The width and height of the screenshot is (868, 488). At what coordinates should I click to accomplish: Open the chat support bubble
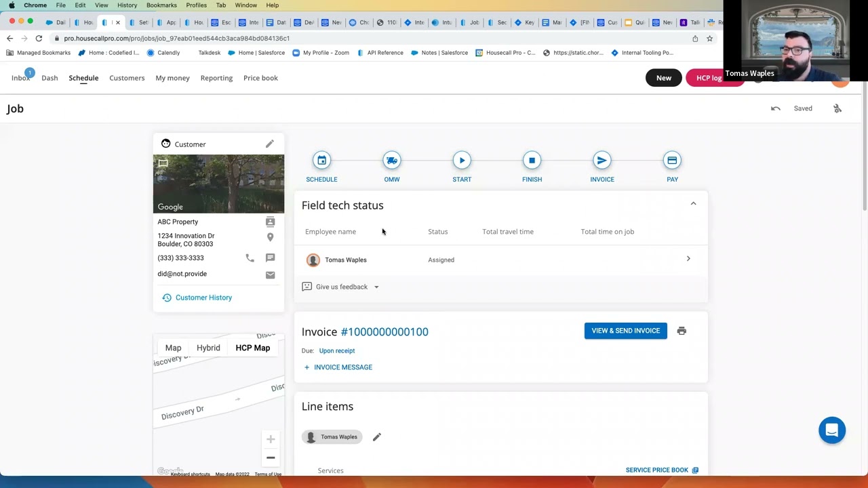click(x=832, y=430)
